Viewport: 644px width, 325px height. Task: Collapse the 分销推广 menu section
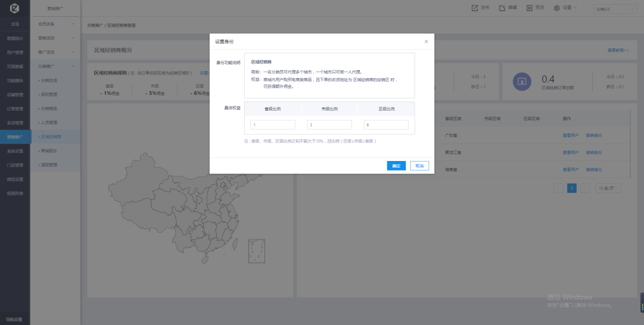click(73, 66)
